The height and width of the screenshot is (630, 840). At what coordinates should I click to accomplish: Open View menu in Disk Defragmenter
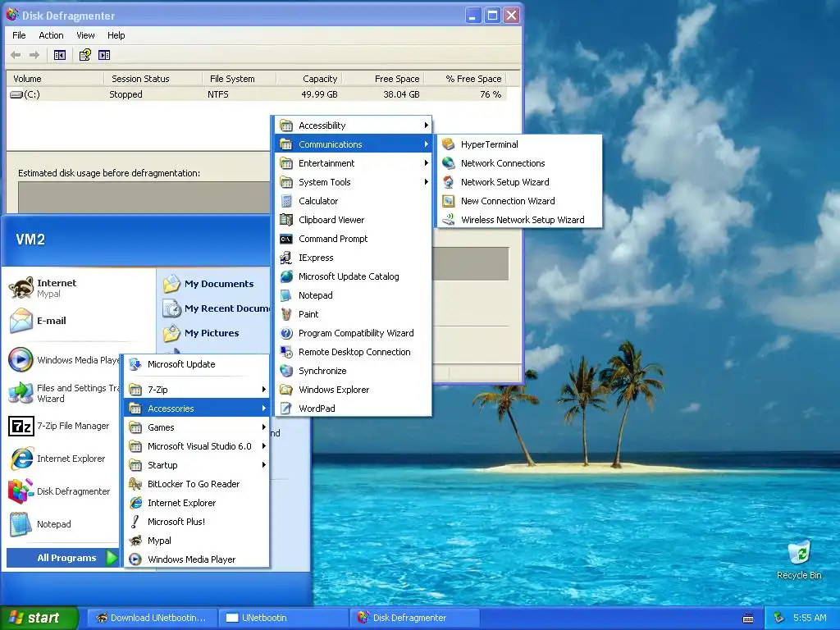85,35
